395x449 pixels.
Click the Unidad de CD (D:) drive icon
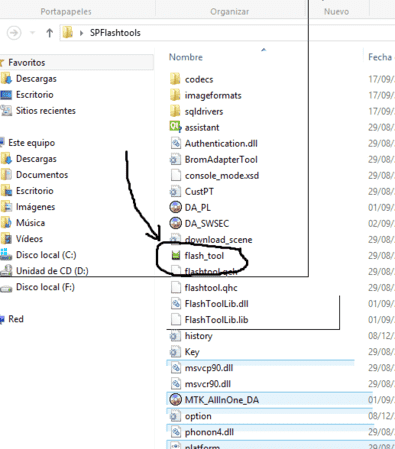point(6,271)
